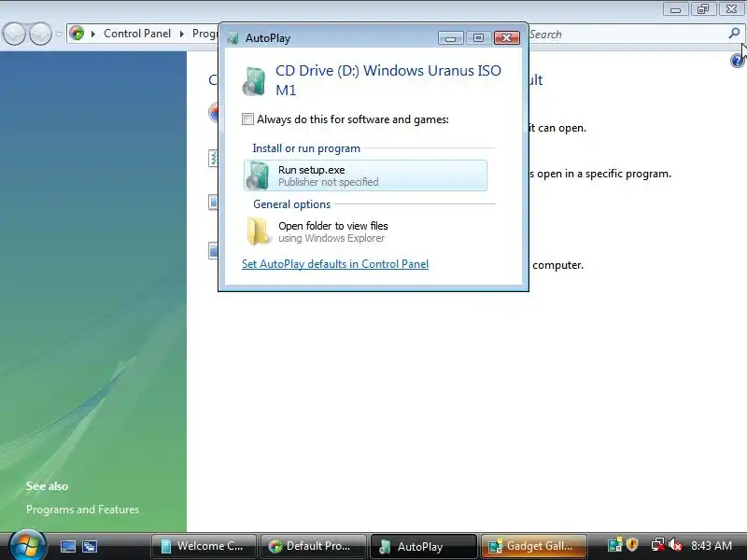
Task: Choose Run setup.exe option
Action: (x=365, y=175)
